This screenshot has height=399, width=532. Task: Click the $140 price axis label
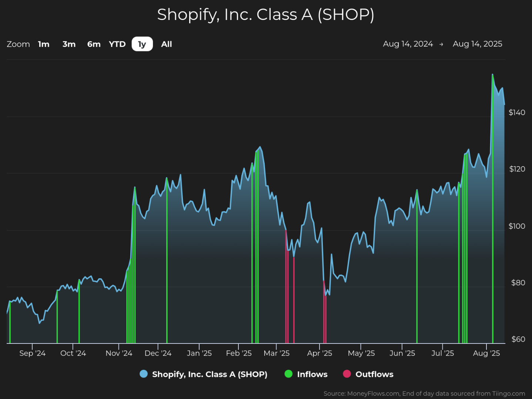[517, 113]
